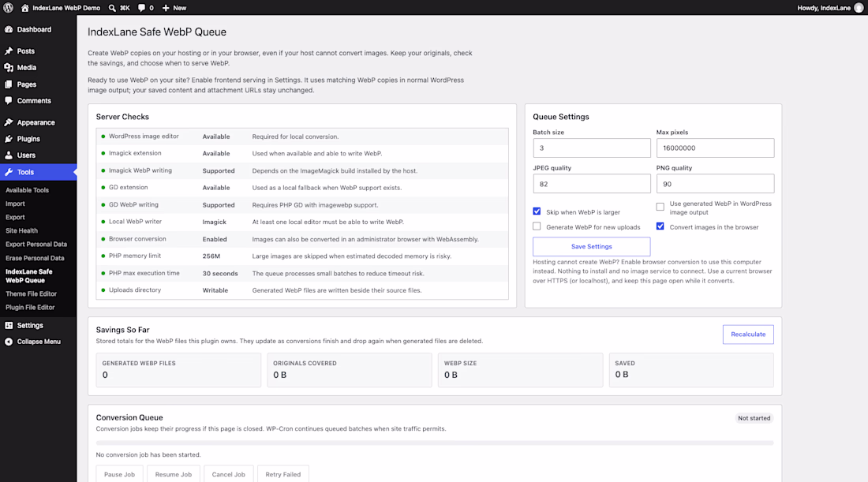Click the Appearance paintbrush icon
The height and width of the screenshot is (482, 868).
pyautogui.click(x=9, y=122)
